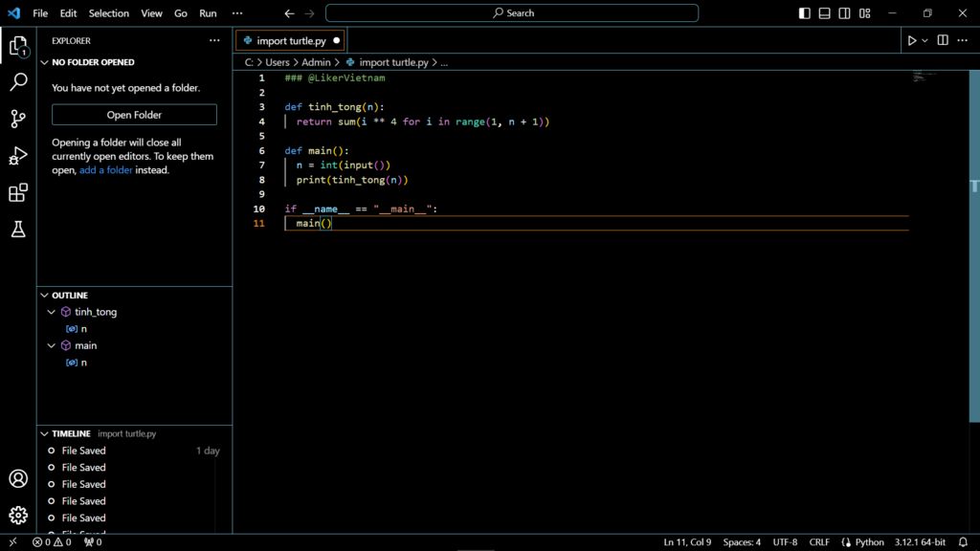980x551 pixels.
Task: Toggle the primary side bar layout button
Action: click(x=804, y=13)
